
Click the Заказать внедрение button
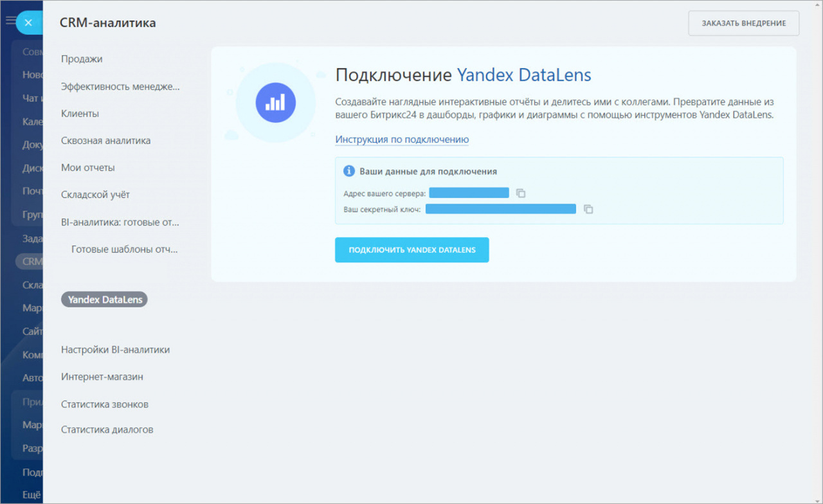coord(744,23)
